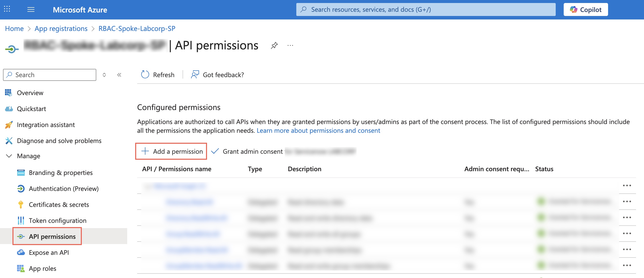Go to the Home breadcrumb
Viewport: 644px width, 278px height.
14,28
